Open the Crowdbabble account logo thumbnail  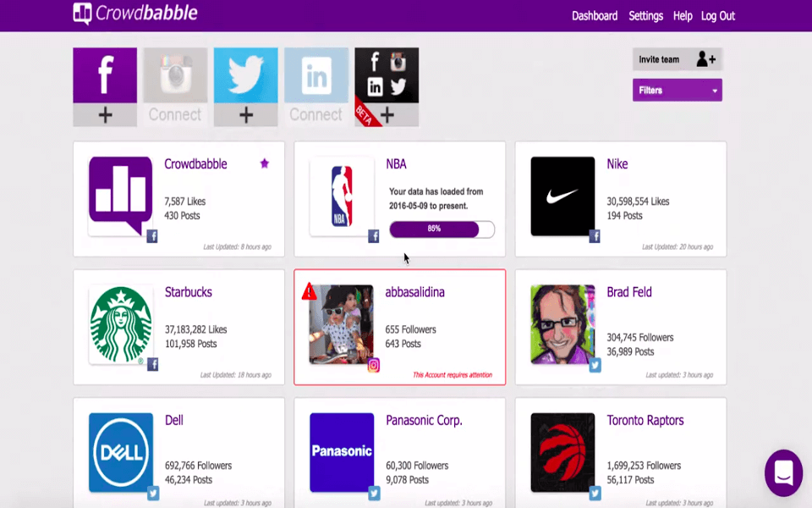(x=121, y=196)
